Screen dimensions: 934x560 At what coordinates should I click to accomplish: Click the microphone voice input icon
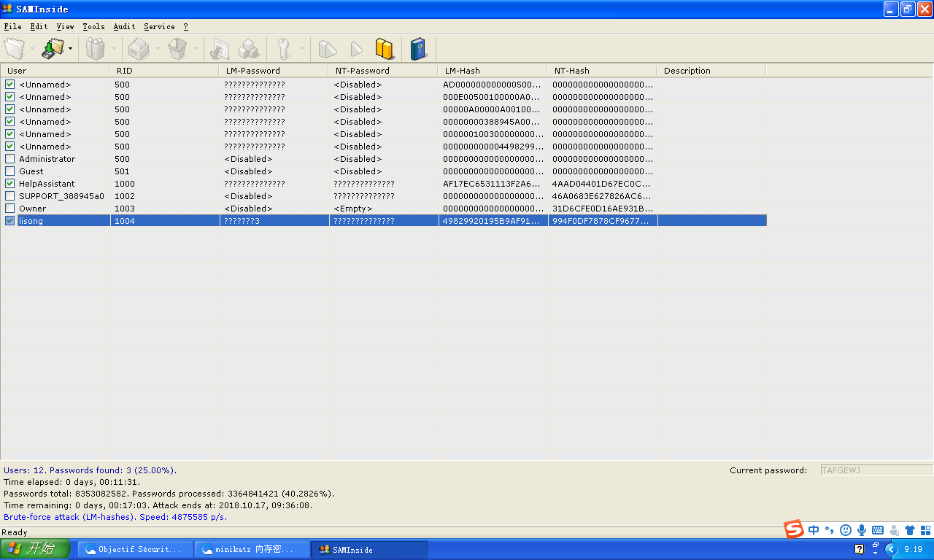click(862, 530)
